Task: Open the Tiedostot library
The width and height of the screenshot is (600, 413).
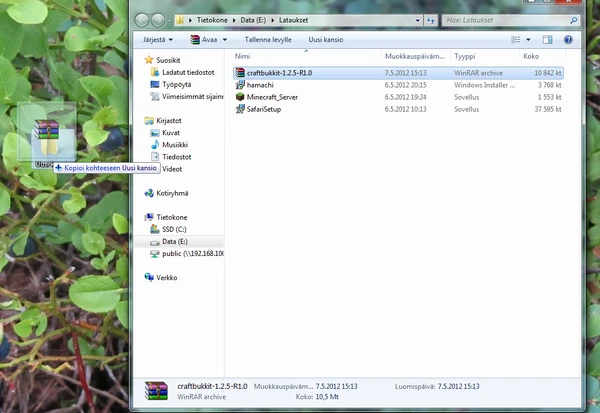Action: click(x=176, y=157)
